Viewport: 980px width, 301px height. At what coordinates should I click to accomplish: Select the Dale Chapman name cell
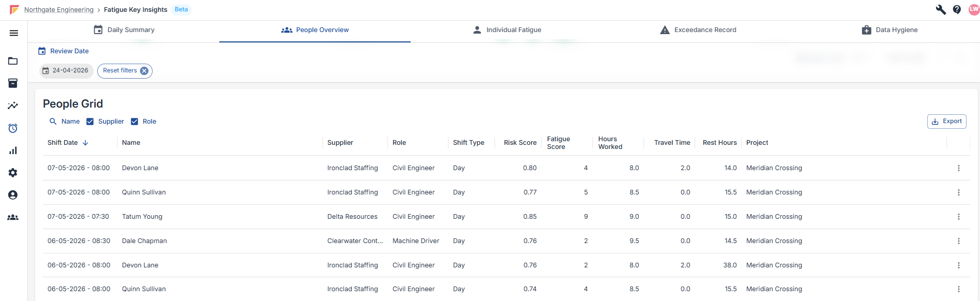(144, 241)
